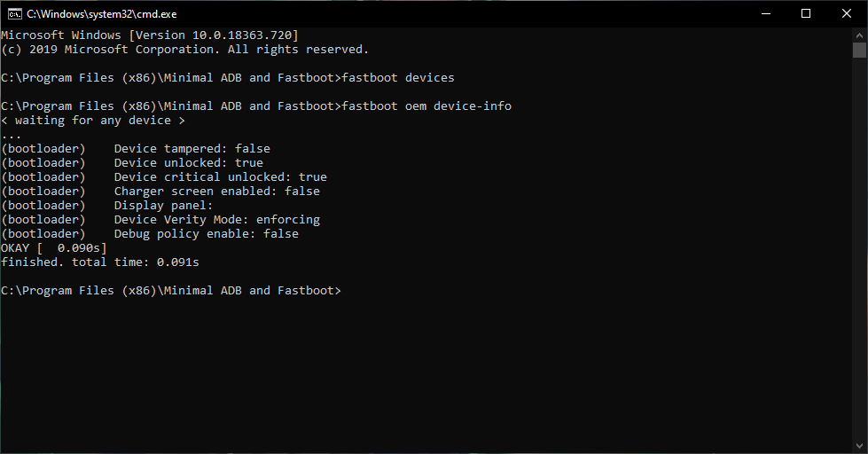868x454 pixels.
Task: Click the scrollbar down arrow
Action: 860,446
